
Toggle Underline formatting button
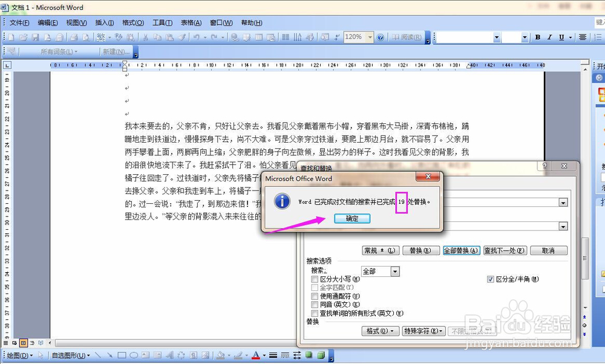(561, 37)
